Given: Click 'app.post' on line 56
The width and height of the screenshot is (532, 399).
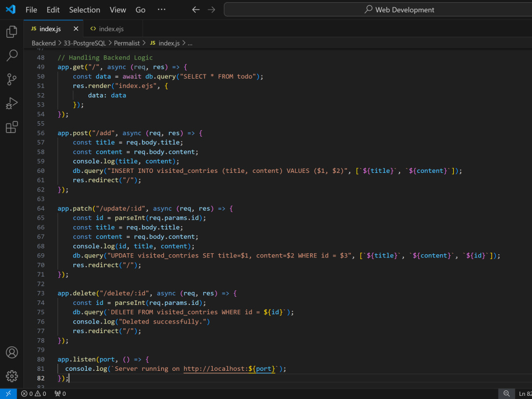Looking at the screenshot, I should 72,133.
